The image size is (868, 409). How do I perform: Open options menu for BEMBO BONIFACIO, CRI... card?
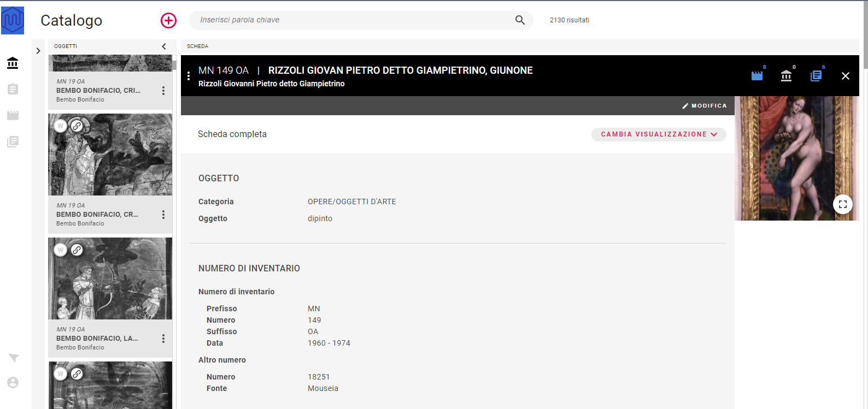(163, 91)
